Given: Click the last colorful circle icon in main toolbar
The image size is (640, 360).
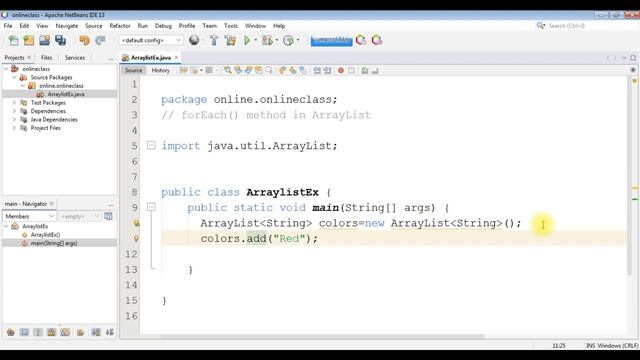Looking at the screenshot, I should click(377, 40).
